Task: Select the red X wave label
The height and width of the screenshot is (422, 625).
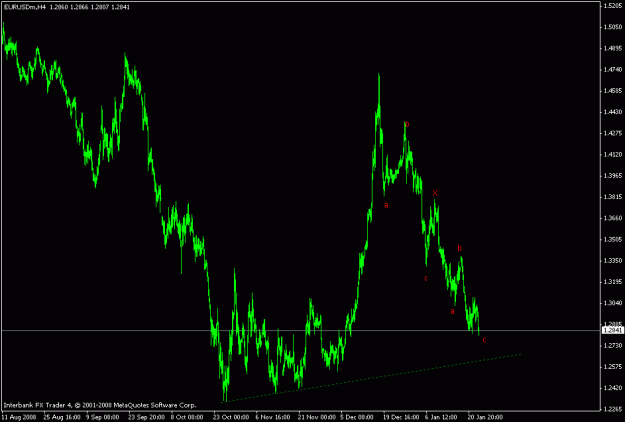Action: 435,193
